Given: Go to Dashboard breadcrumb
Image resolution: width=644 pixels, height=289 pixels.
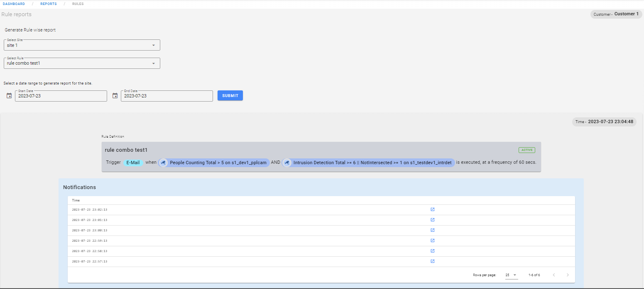Looking at the screenshot, I should (x=14, y=4).
